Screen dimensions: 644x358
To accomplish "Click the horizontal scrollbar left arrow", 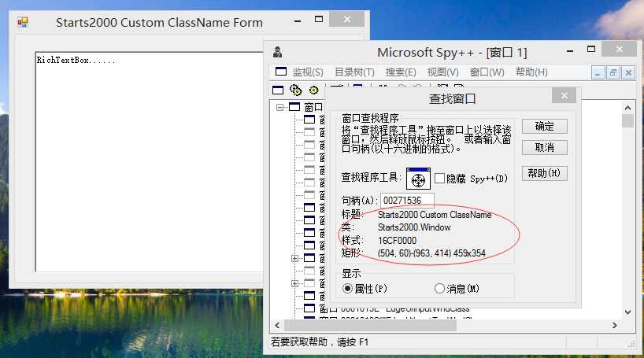I will point(277,326).
